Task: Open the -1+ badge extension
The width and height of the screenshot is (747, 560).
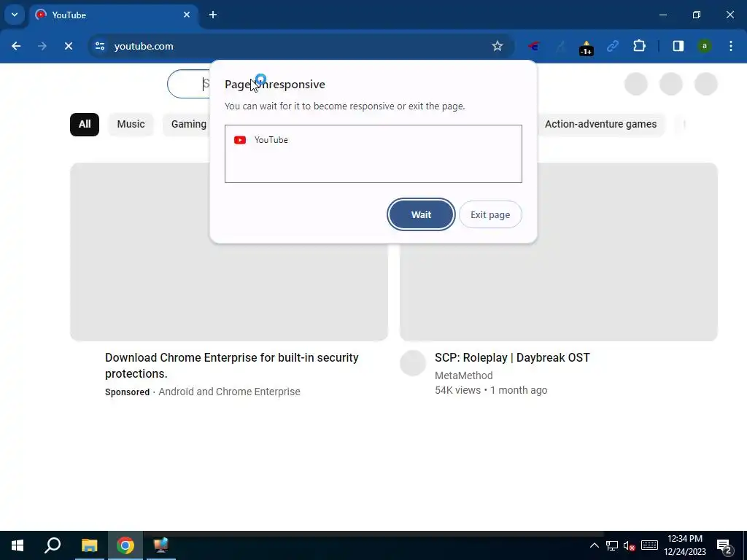Action: [x=587, y=47]
